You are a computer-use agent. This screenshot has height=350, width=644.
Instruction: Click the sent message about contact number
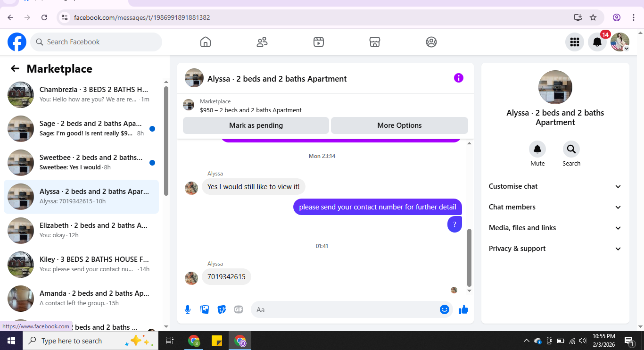click(378, 207)
